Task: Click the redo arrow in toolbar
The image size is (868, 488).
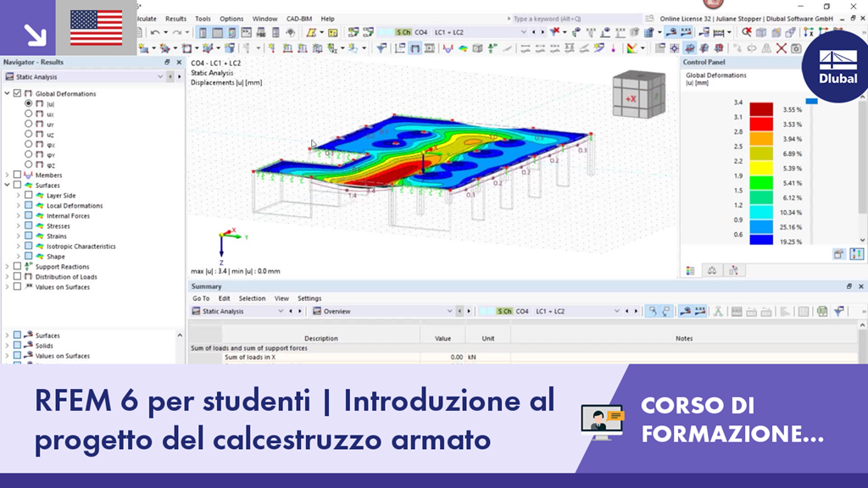Action: click(176, 33)
